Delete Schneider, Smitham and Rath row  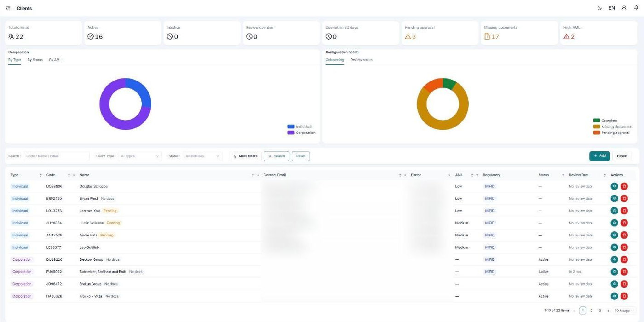(624, 271)
